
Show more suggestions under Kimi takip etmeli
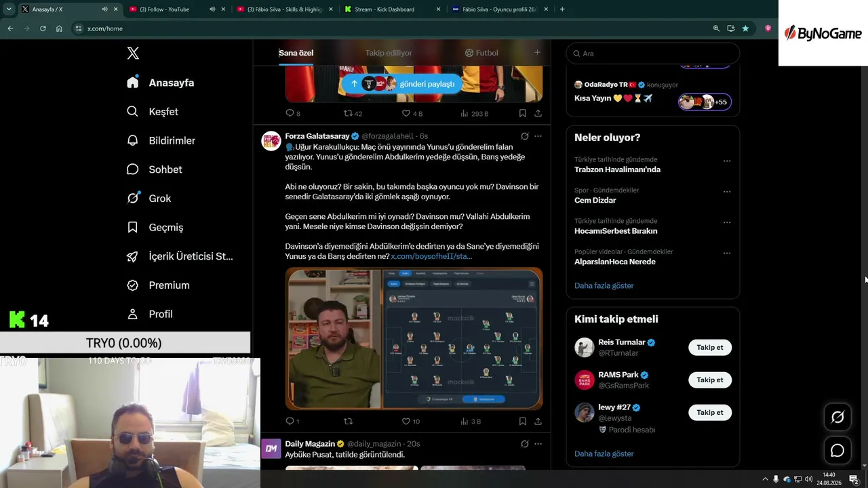coord(604,453)
